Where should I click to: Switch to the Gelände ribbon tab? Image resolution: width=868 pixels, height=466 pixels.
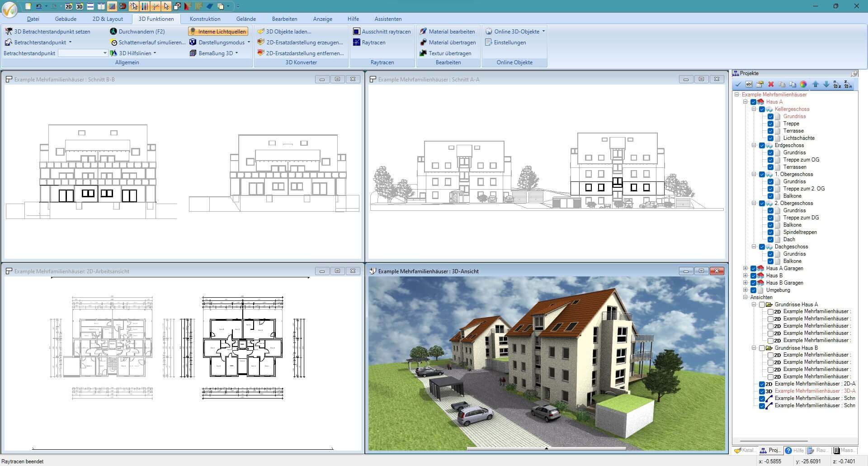(x=246, y=19)
